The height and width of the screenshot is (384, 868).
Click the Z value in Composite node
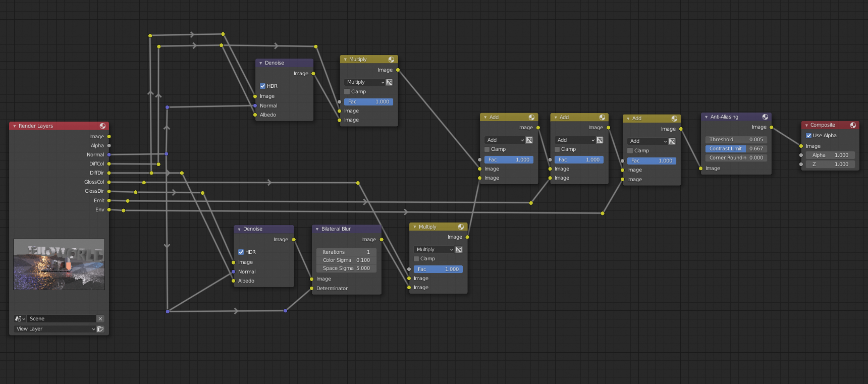830,164
